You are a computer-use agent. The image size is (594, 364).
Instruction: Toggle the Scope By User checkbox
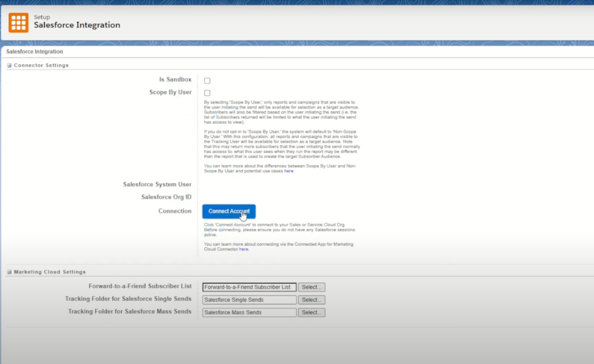point(207,93)
